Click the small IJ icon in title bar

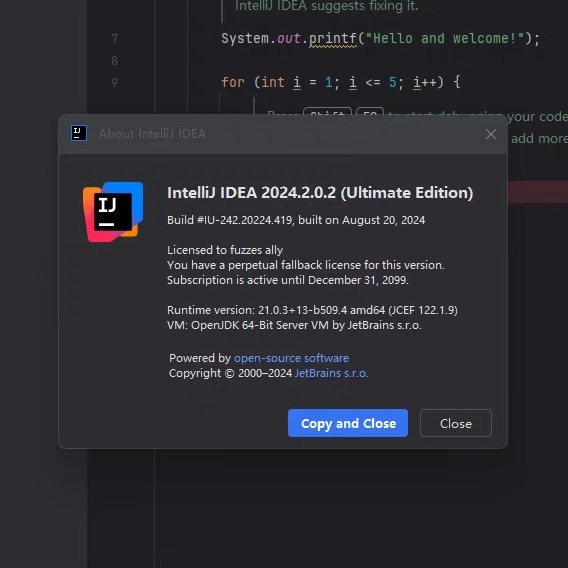point(79,133)
